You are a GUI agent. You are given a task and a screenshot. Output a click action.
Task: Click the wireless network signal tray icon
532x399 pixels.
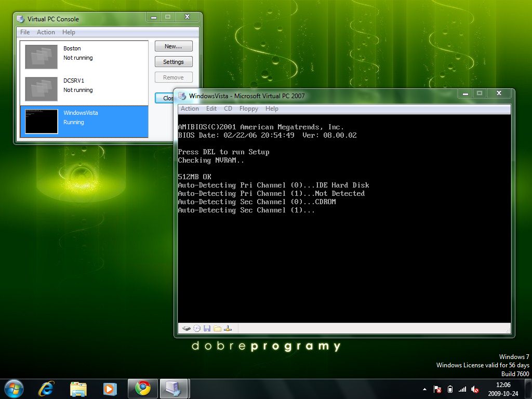pos(462,389)
